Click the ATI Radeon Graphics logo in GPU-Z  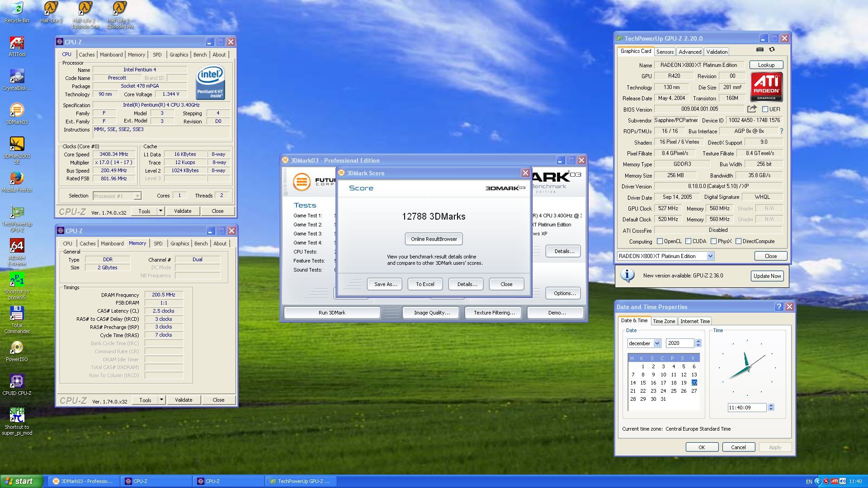click(766, 87)
